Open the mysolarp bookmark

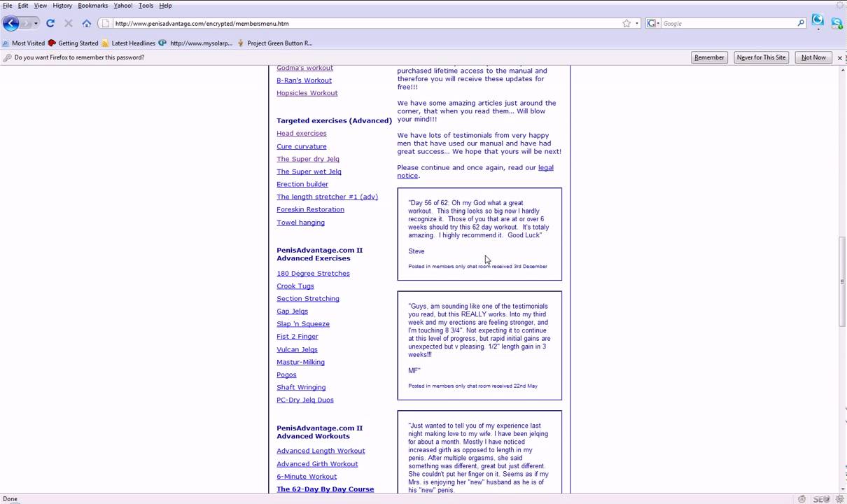195,43
